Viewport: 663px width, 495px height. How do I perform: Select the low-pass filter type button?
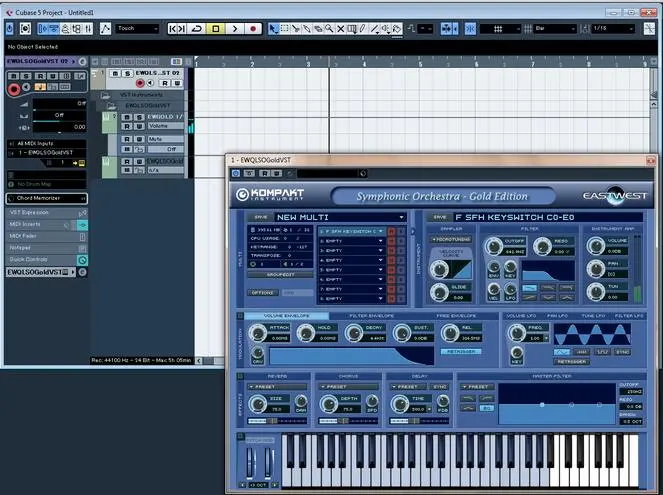[529, 288]
